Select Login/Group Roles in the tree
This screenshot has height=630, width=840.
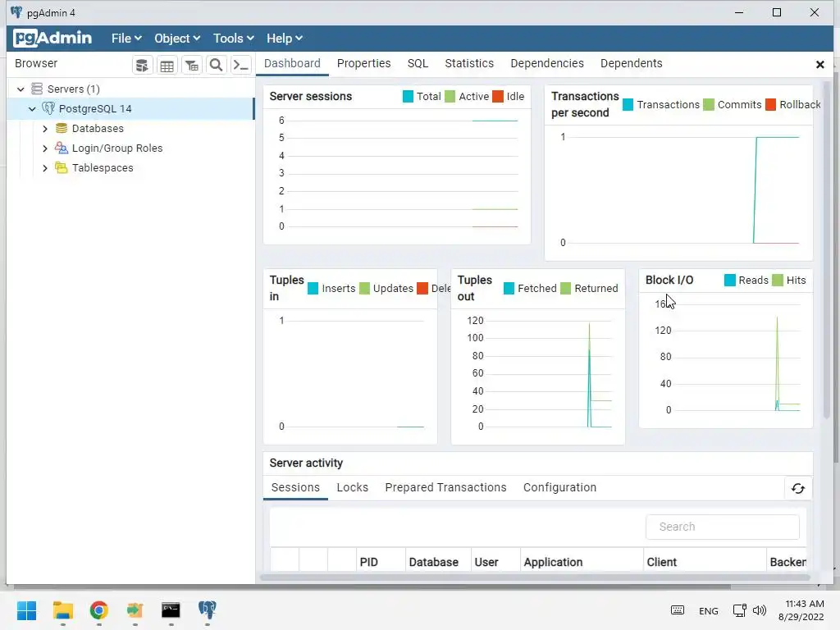117,148
